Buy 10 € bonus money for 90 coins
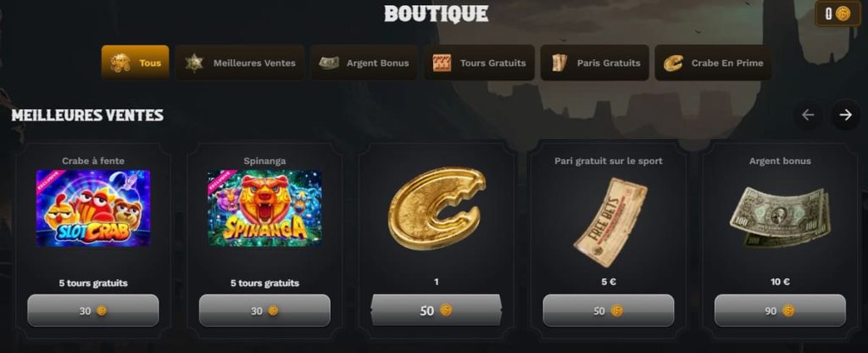 [x=780, y=311]
